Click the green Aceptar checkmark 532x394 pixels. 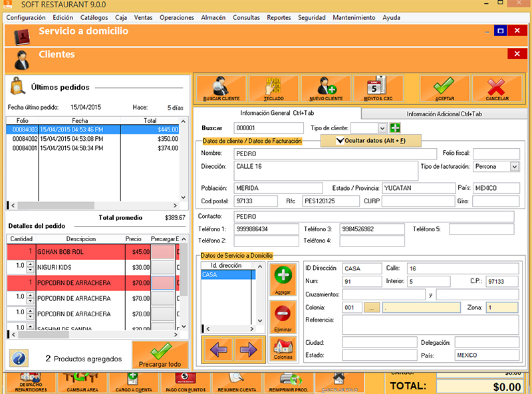[x=444, y=88]
